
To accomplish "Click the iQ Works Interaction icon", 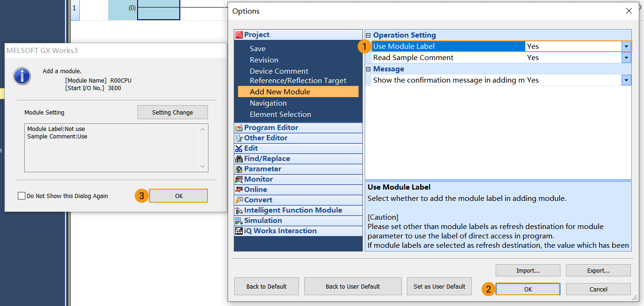I will [x=239, y=231].
